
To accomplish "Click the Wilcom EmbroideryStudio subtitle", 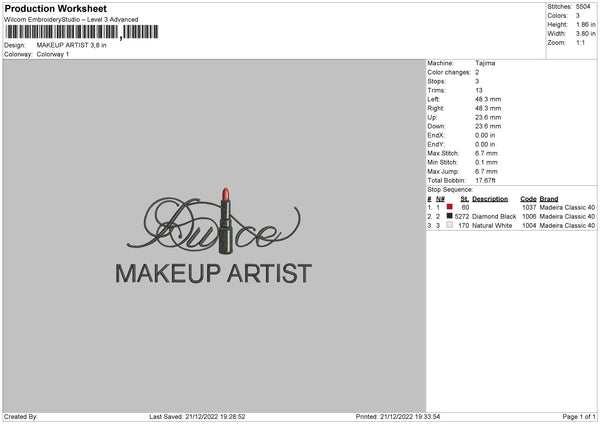I will click(71, 20).
